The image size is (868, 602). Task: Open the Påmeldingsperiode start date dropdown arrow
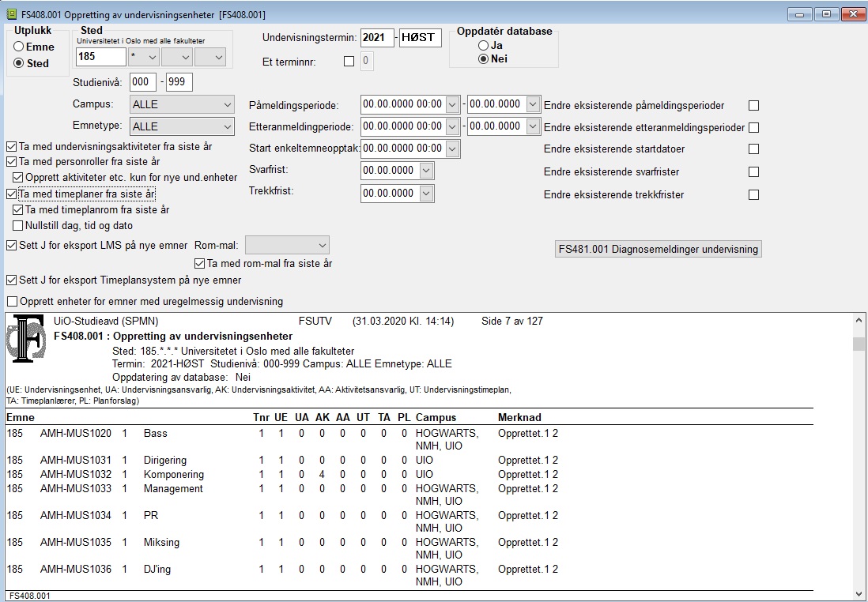point(452,104)
